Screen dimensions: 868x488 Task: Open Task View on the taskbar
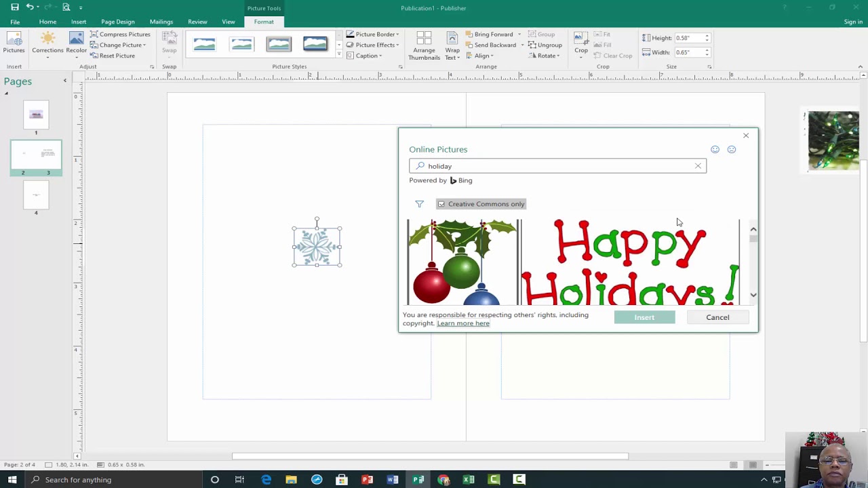click(x=239, y=480)
